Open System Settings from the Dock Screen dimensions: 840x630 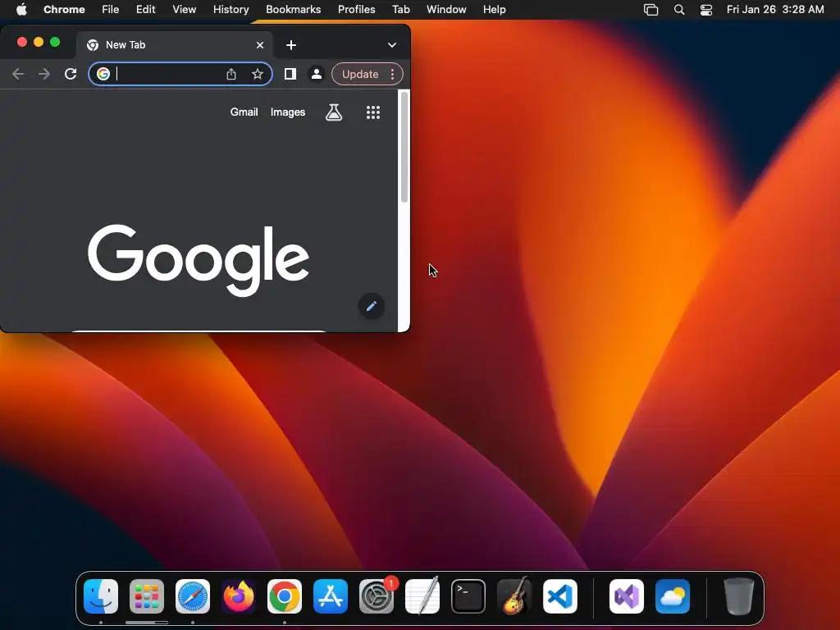pyautogui.click(x=377, y=596)
